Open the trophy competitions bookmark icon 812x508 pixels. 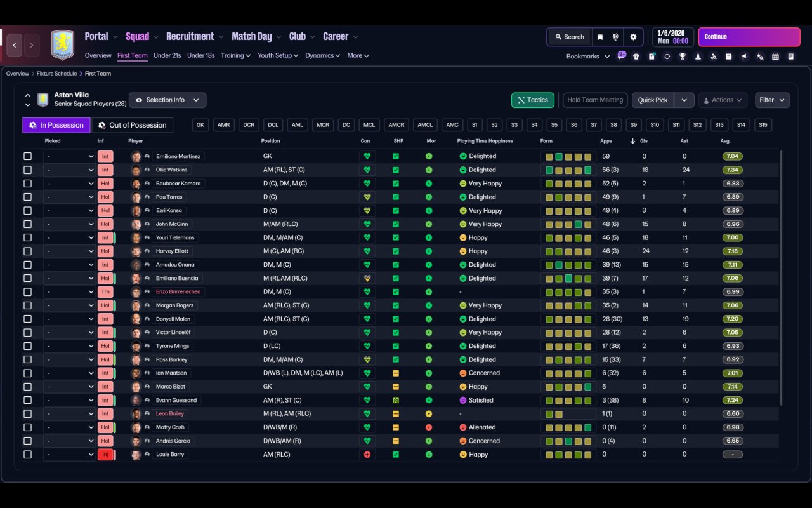tap(682, 57)
